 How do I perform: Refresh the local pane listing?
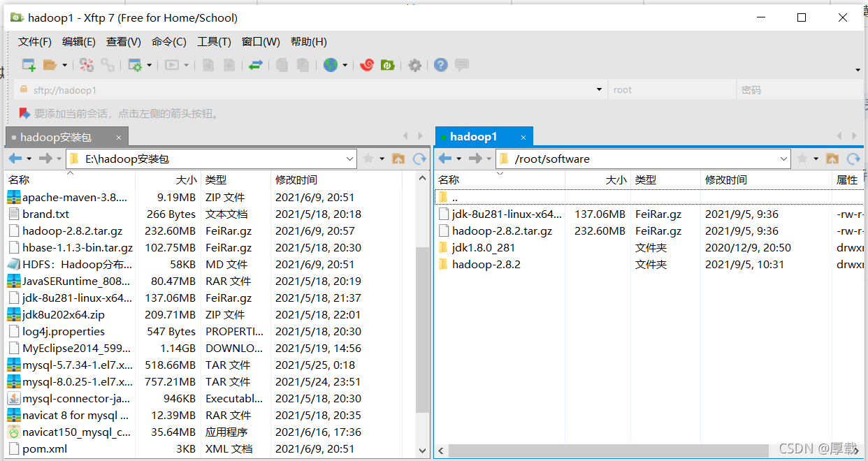(419, 159)
